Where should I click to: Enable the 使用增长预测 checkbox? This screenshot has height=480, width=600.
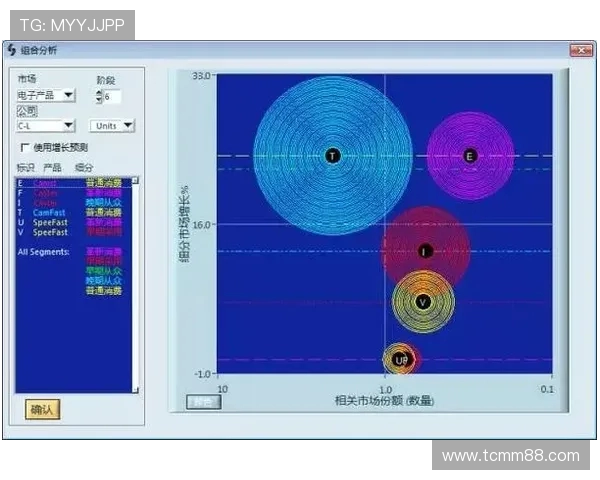(x=24, y=147)
